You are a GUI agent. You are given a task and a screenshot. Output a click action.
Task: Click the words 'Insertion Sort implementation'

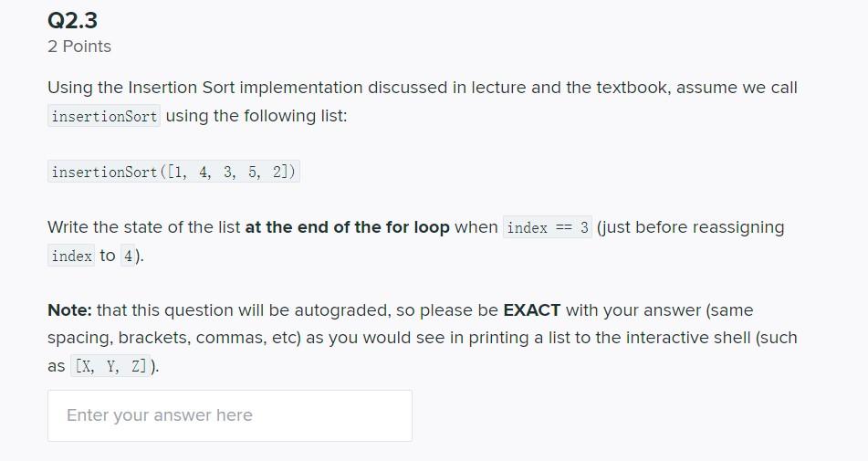pos(246,88)
